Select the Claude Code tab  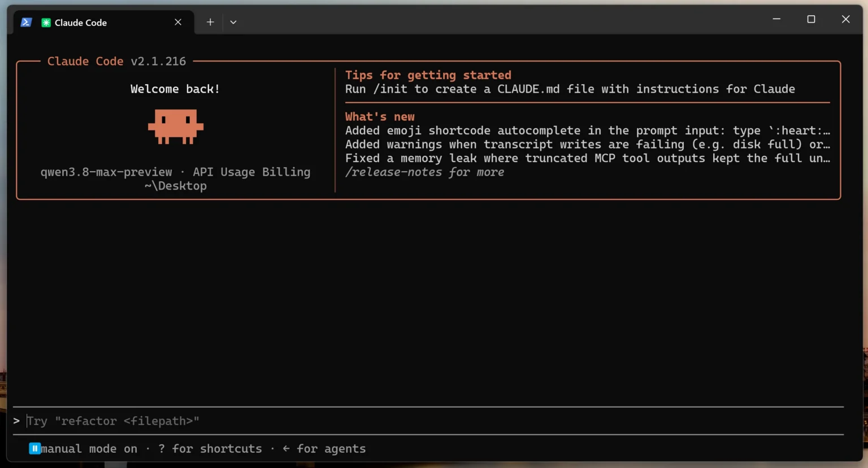[x=104, y=23]
